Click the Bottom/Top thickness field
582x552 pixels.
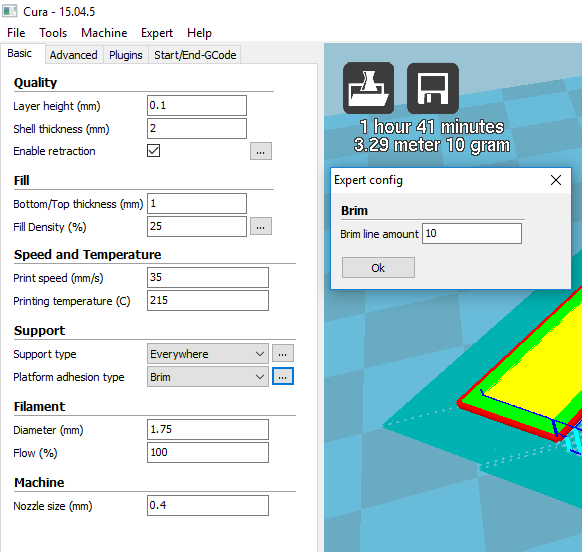(x=197, y=203)
